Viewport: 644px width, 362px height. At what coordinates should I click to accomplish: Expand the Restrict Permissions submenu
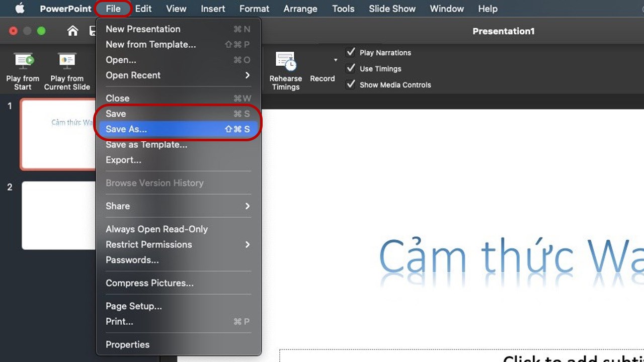coord(179,244)
